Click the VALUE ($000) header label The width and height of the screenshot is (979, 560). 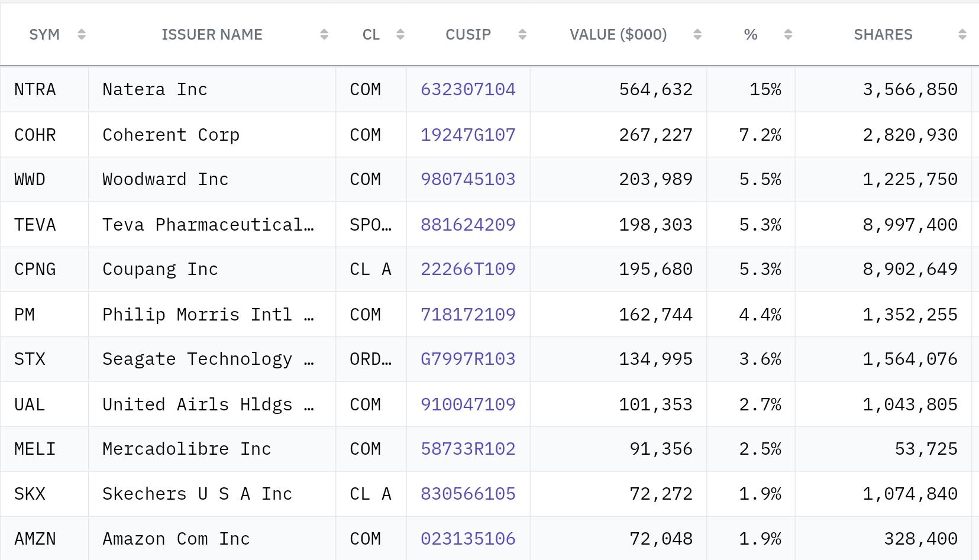618,35
